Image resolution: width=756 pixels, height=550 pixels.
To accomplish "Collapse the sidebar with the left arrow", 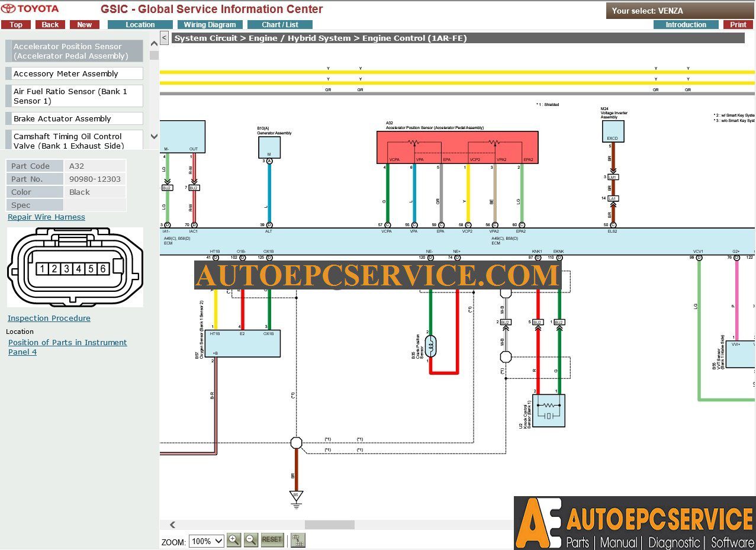I will (x=164, y=38).
